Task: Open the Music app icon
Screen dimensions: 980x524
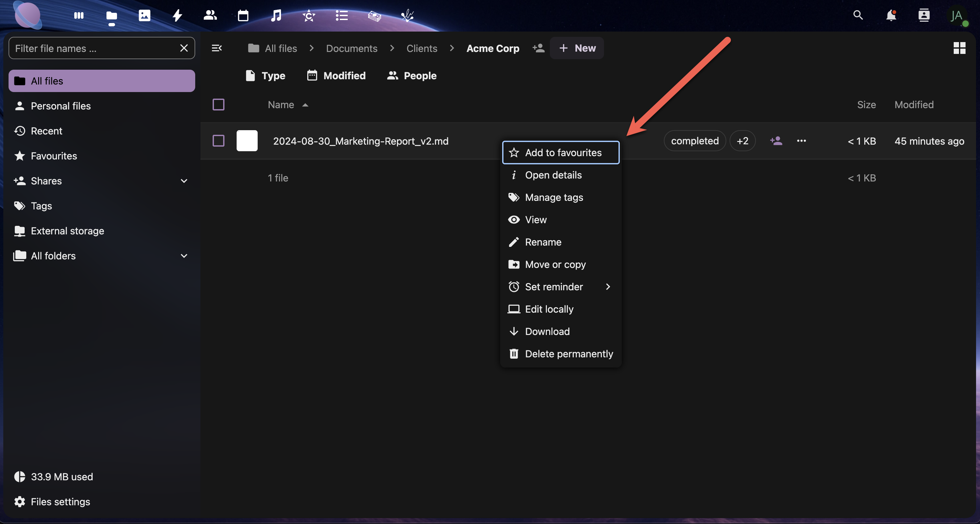Action: coord(276,15)
